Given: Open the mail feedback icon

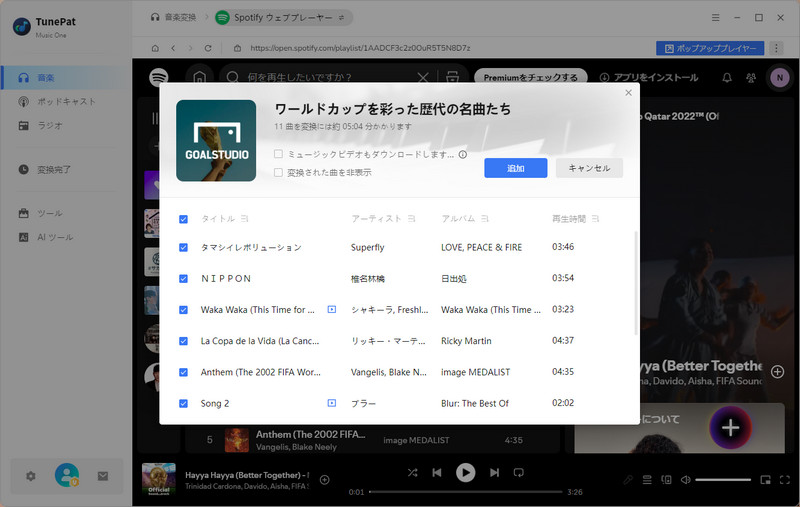Looking at the screenshot, I should 103,476.
